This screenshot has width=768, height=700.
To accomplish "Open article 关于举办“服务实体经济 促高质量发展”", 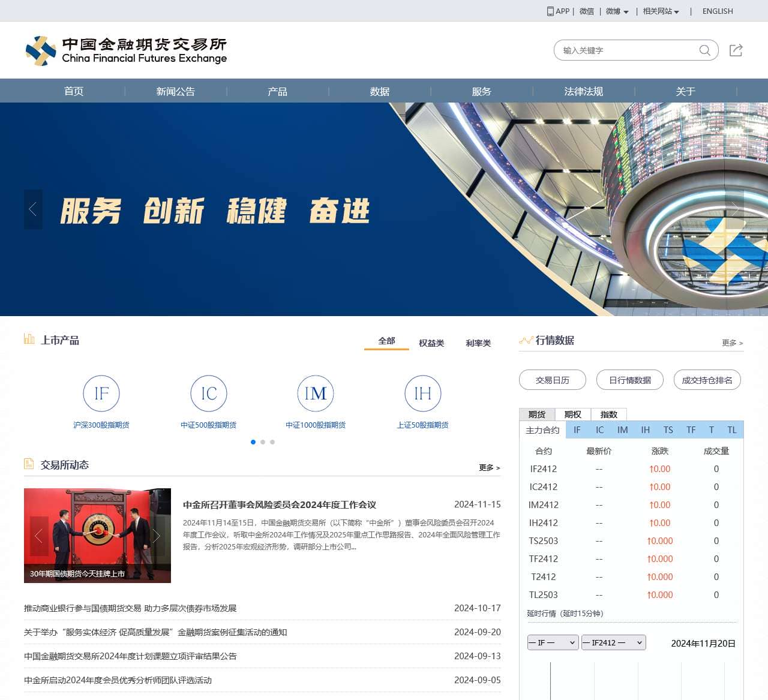I will pos(155,632).
